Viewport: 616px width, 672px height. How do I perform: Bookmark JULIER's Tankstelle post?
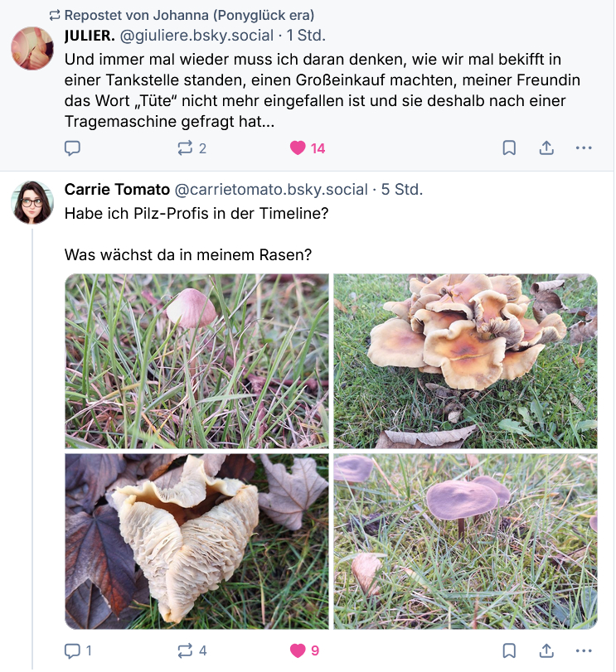click(x=510, y=148)
